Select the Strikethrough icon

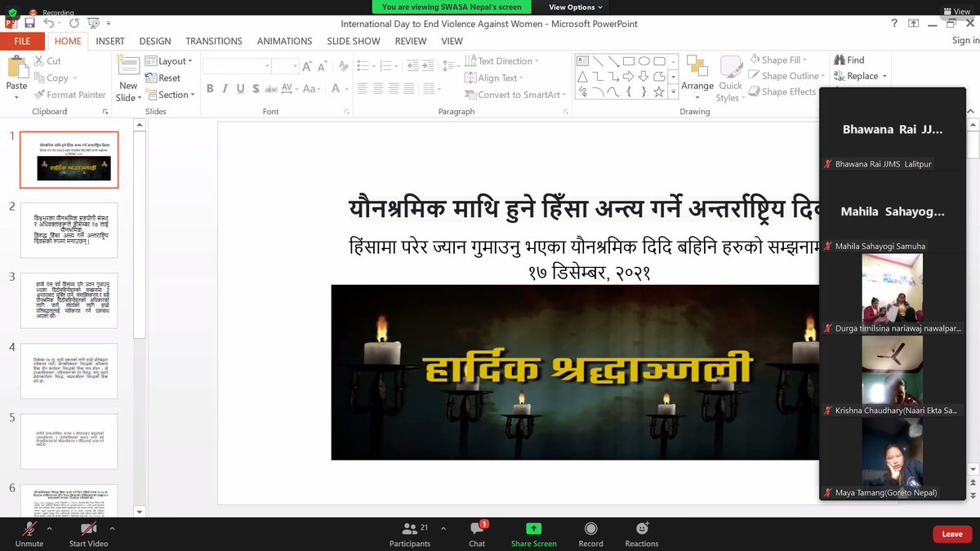pos(269,88)
